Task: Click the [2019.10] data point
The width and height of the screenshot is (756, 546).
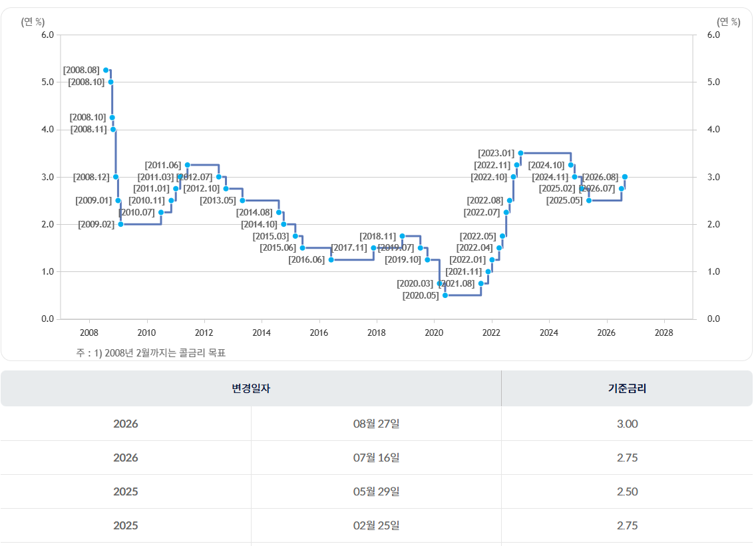Action: pyautogui.click(x=427, y=260)
